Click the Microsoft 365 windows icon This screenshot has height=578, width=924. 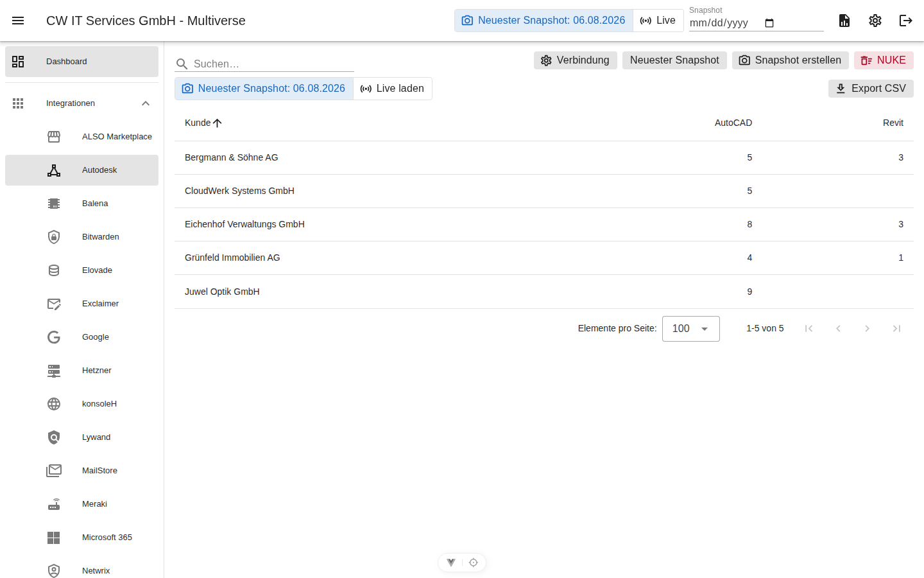(x=54, y=538)
